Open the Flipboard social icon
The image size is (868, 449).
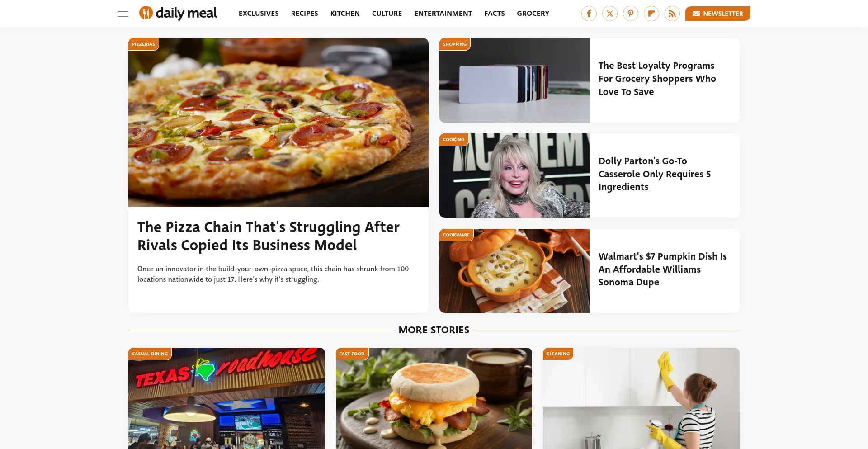pos(651,14)
